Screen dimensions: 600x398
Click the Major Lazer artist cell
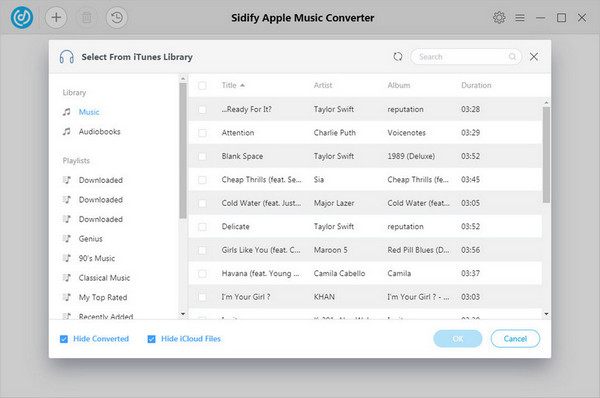tap(334, 203)
